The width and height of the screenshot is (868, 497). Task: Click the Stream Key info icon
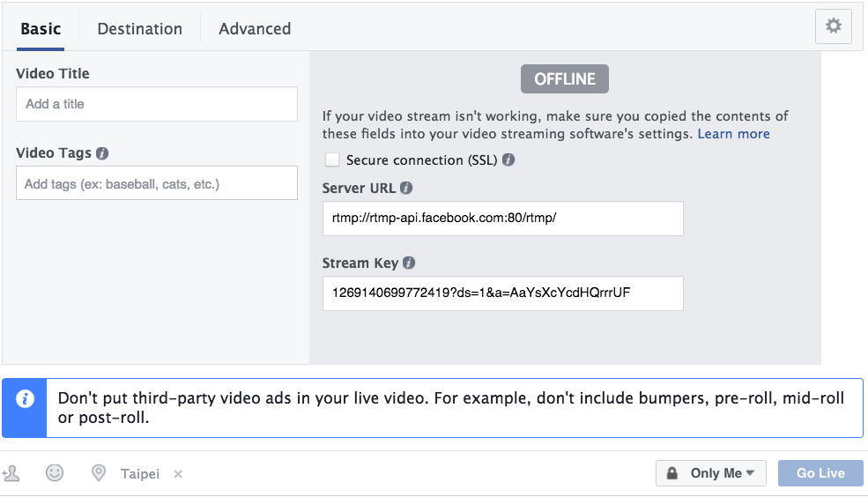[409, 263]
